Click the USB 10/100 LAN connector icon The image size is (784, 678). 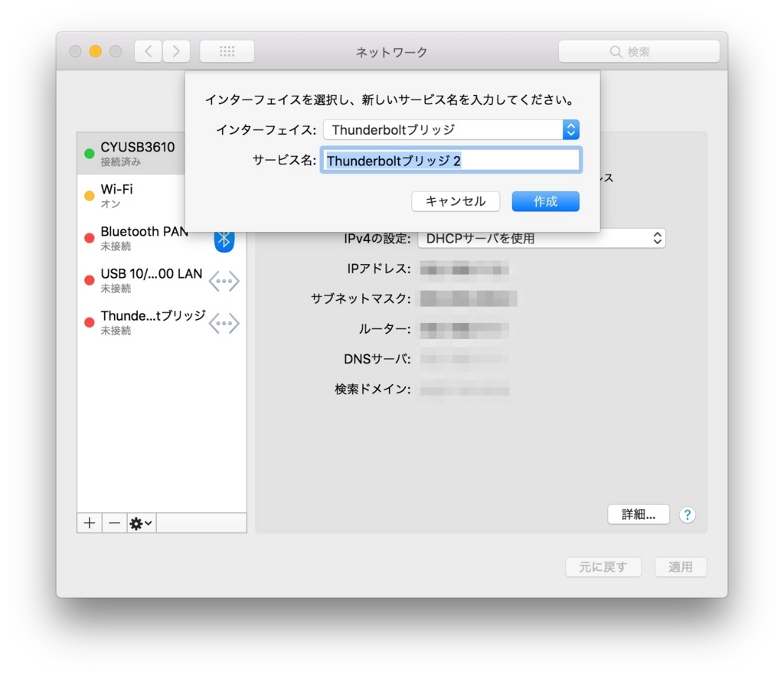tap(224, 281)
